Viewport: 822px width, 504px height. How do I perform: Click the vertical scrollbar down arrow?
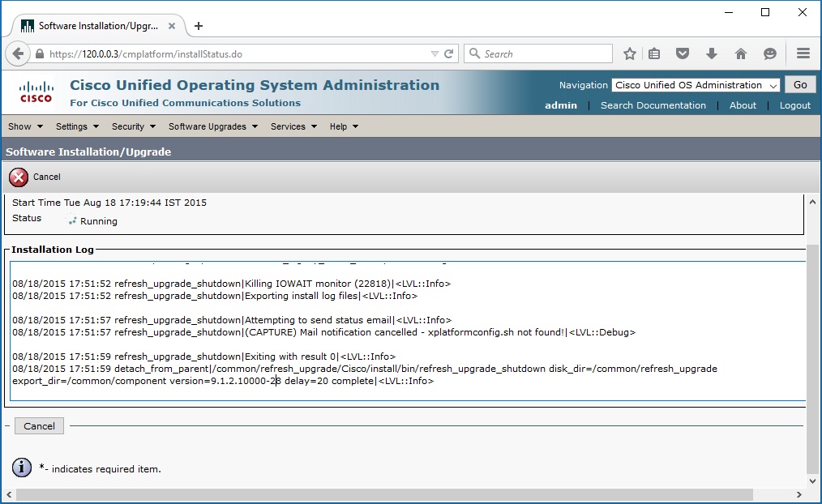click(x=812, y=481)
